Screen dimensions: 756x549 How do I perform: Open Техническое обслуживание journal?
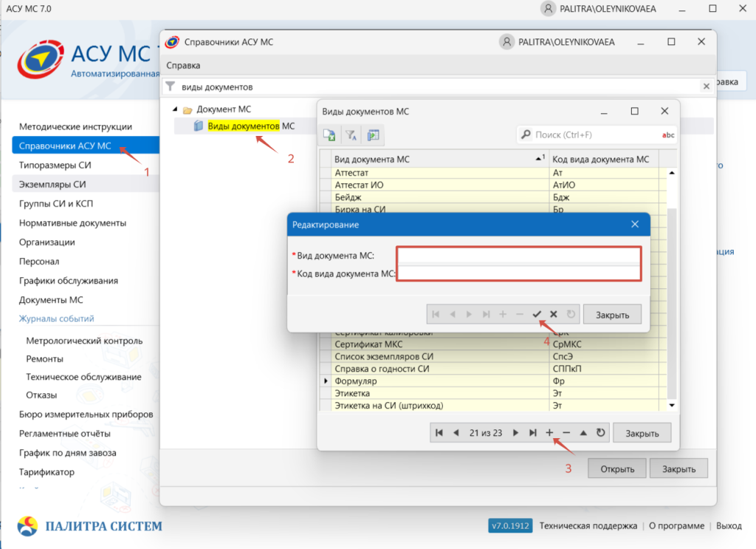84,377
